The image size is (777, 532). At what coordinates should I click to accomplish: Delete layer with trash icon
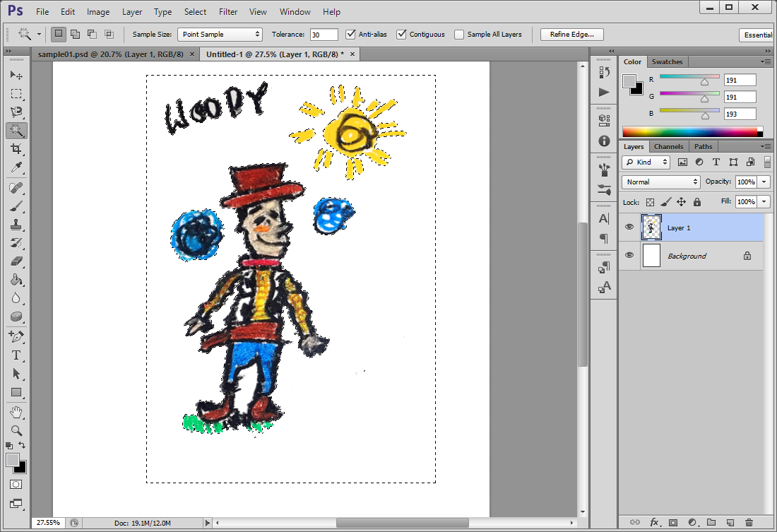click(749, 522)
